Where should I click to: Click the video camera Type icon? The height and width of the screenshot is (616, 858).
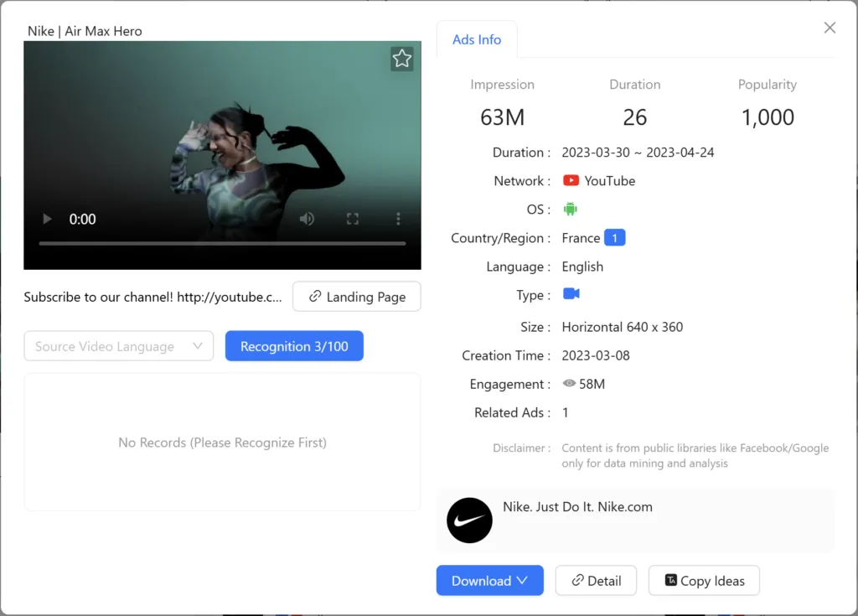(x=571, y=295)
